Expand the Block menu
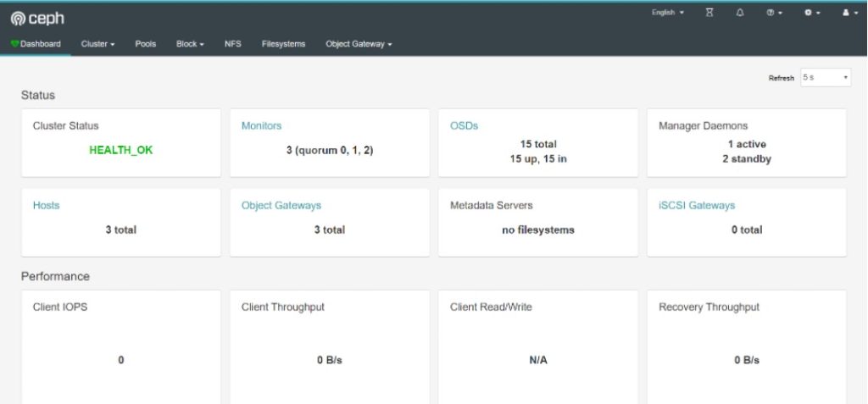Image resolution: width=868 pixels, height=404 pixels. click(190, 44)
